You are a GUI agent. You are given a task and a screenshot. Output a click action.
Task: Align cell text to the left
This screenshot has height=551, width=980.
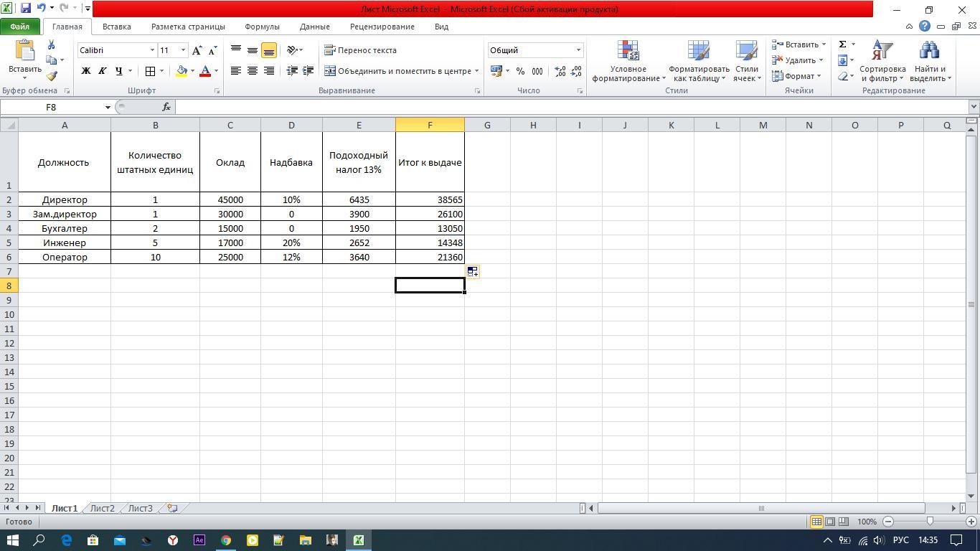point(236,71)
